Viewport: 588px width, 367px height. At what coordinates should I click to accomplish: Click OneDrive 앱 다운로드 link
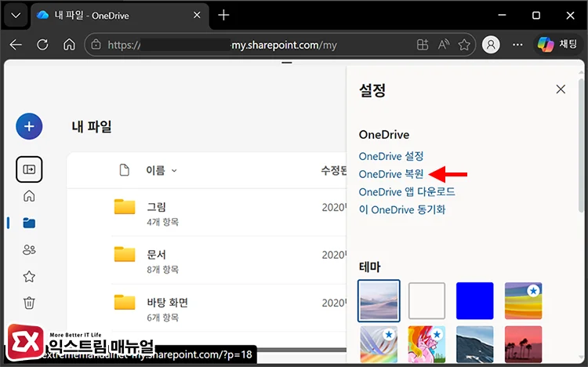coord(407,192)
